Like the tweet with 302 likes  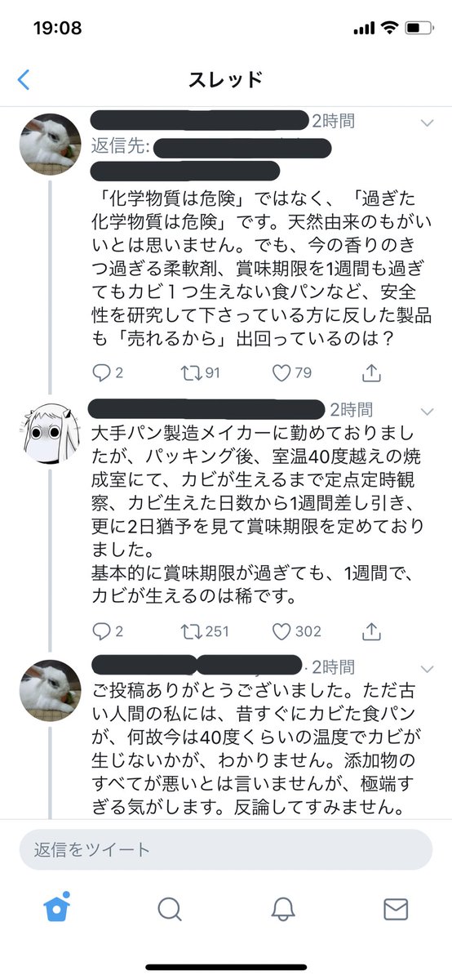(281, 631)
